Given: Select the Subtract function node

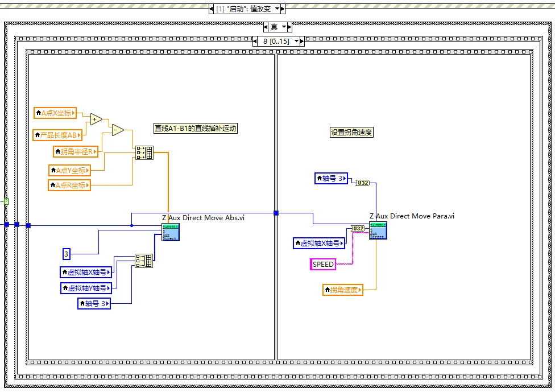Looking at the screenshot, I should click(118, 130).
